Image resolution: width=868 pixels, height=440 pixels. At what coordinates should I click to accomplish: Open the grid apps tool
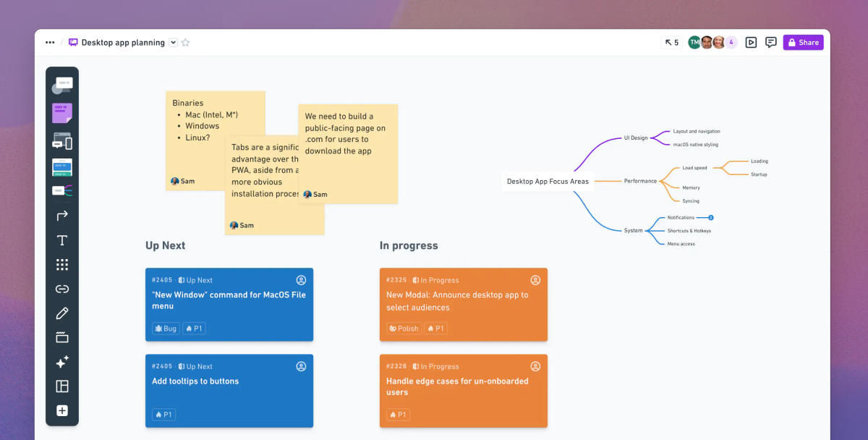[x=62, y=265]
